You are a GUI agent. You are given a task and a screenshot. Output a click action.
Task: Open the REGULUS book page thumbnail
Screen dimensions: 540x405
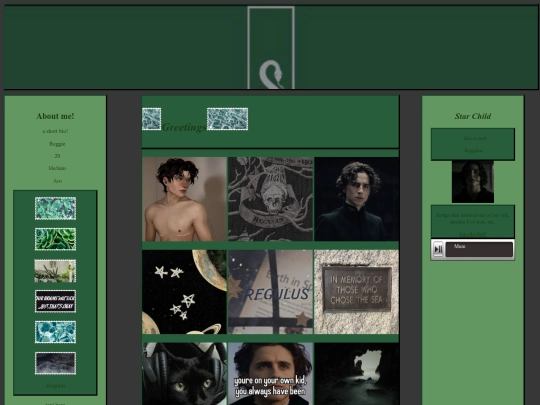tap(270, 292)
